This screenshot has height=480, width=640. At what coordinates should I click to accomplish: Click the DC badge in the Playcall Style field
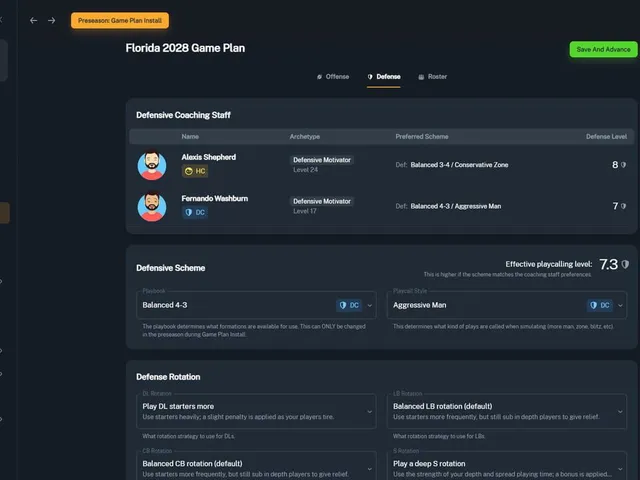[x=600, y=305]
